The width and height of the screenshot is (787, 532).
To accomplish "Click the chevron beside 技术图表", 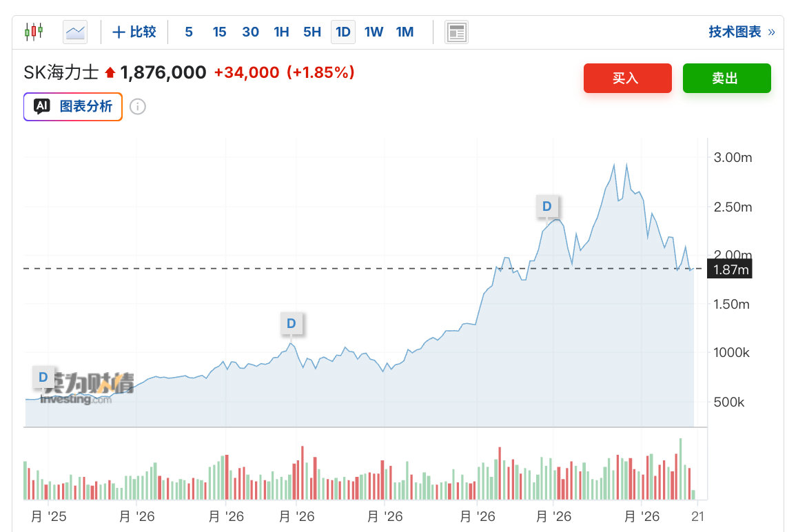I will 771,32.
